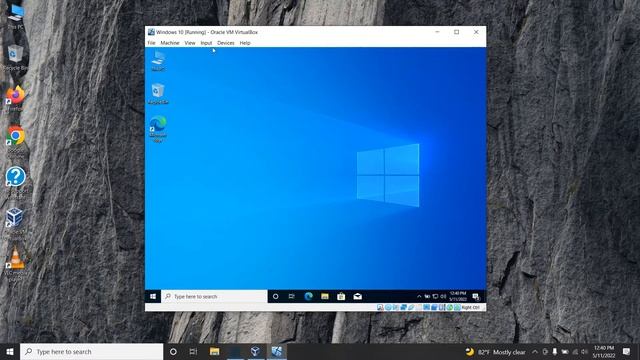
Task: Click network adapter icon in VirtualBox status bar
Action: pyautogui.click(x=403, y=307)
